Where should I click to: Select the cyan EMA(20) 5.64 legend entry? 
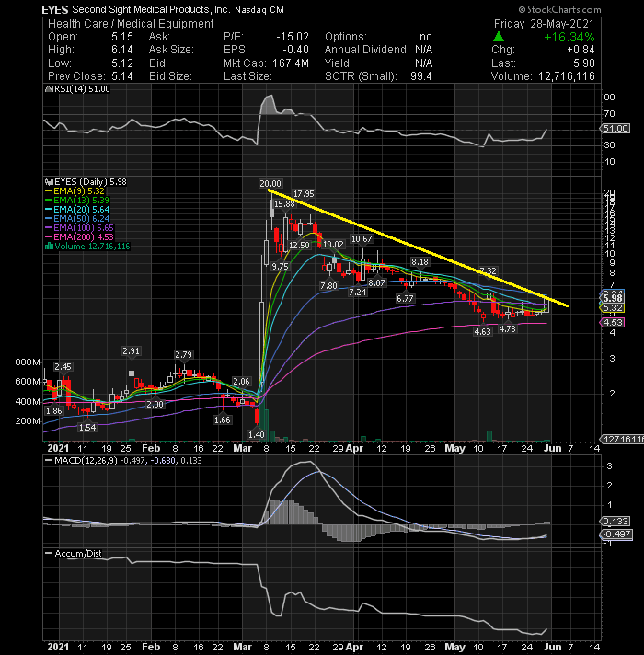(77, 210)
